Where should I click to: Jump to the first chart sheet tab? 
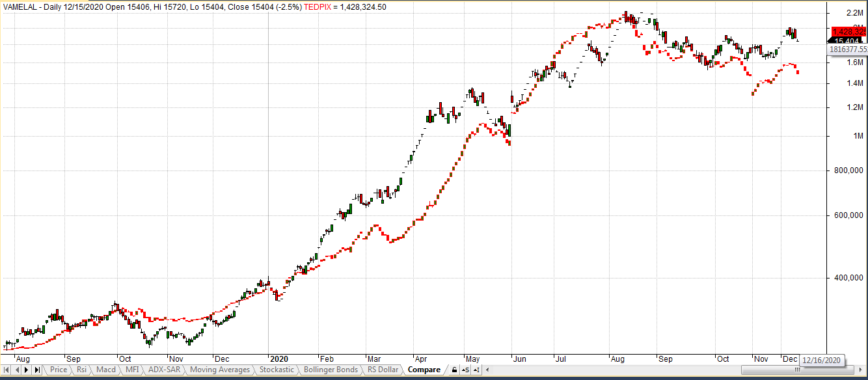[x=7, y=370]
